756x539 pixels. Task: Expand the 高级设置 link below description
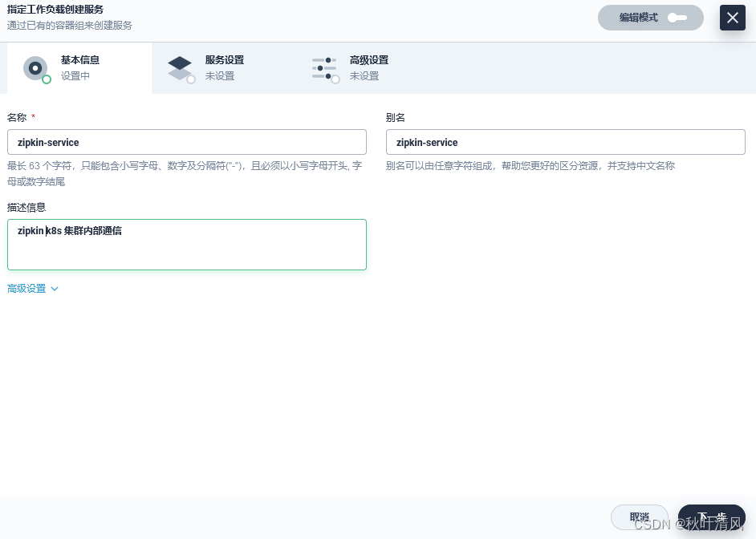click(x=33, y=289)
